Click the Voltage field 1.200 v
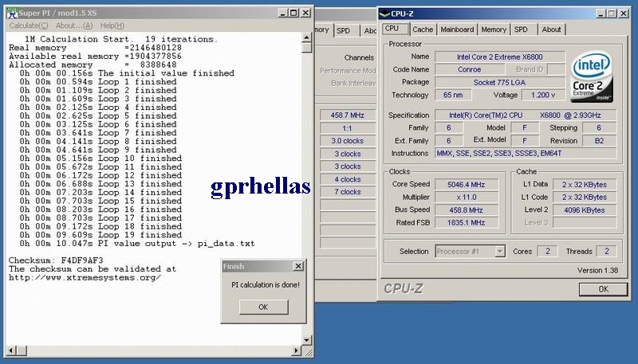638x364 pixels. (x=543, y=95)
